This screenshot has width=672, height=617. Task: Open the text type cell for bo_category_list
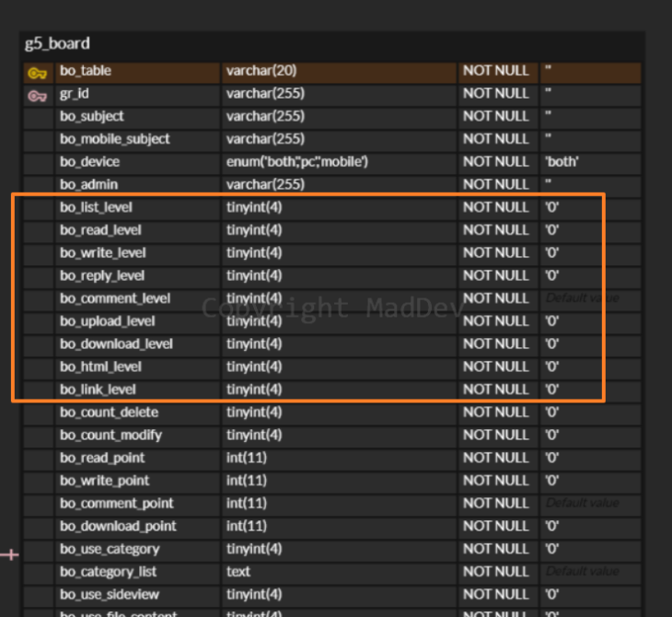click(238, 571)
